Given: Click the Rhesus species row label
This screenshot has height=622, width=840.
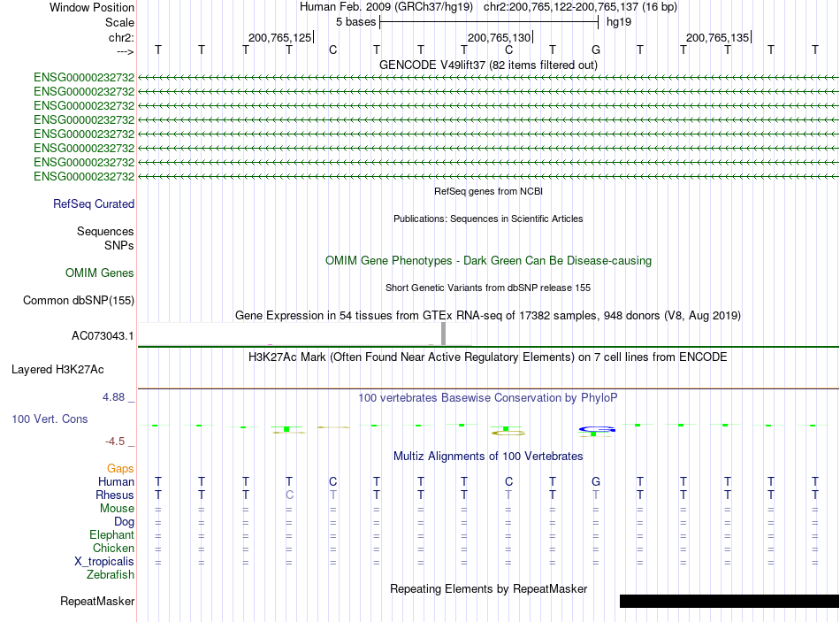Looking at the screenshot, I should (x=115, y=495).
